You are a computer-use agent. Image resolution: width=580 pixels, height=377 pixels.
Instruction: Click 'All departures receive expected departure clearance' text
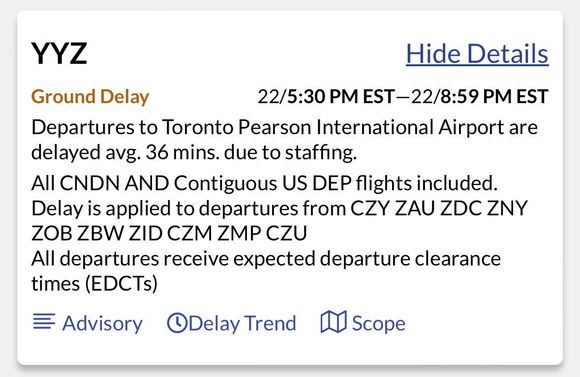[x=266, y=259]
